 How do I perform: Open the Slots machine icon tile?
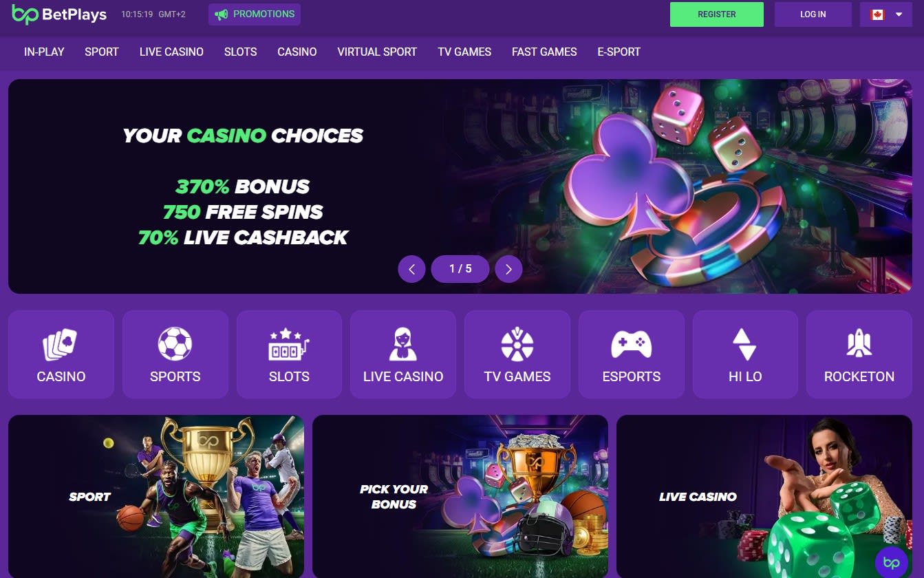pyautogui.click(x=289, y=354)
